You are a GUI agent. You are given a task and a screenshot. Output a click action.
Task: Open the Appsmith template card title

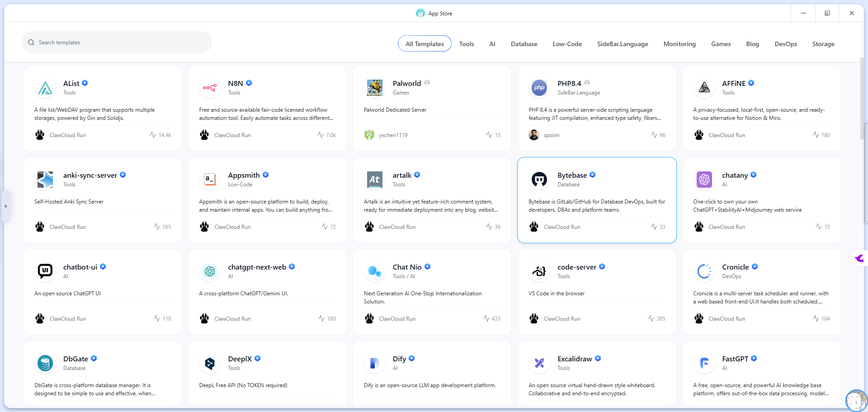coord(244,175)
